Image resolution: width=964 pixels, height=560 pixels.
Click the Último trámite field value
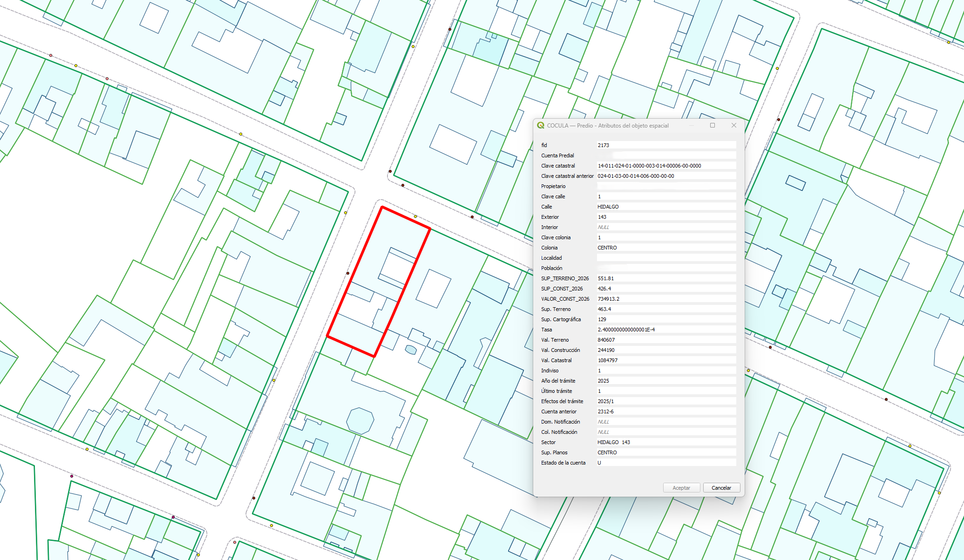click(666, 391)
